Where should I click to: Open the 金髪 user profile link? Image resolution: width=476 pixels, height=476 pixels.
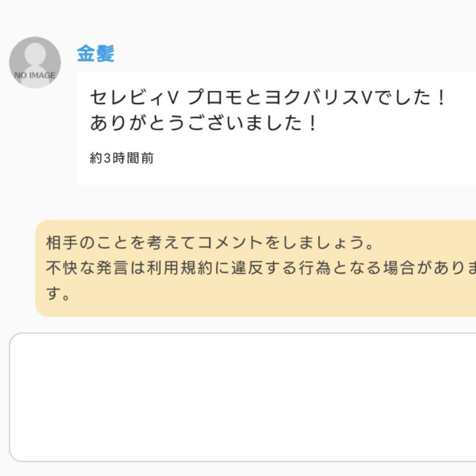(x=95, y=54)
